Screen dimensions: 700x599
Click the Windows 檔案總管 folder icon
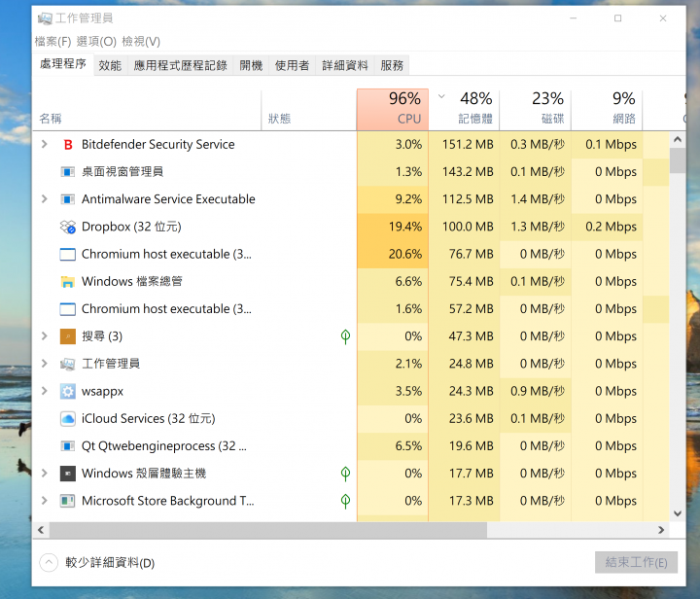(67, 282)
